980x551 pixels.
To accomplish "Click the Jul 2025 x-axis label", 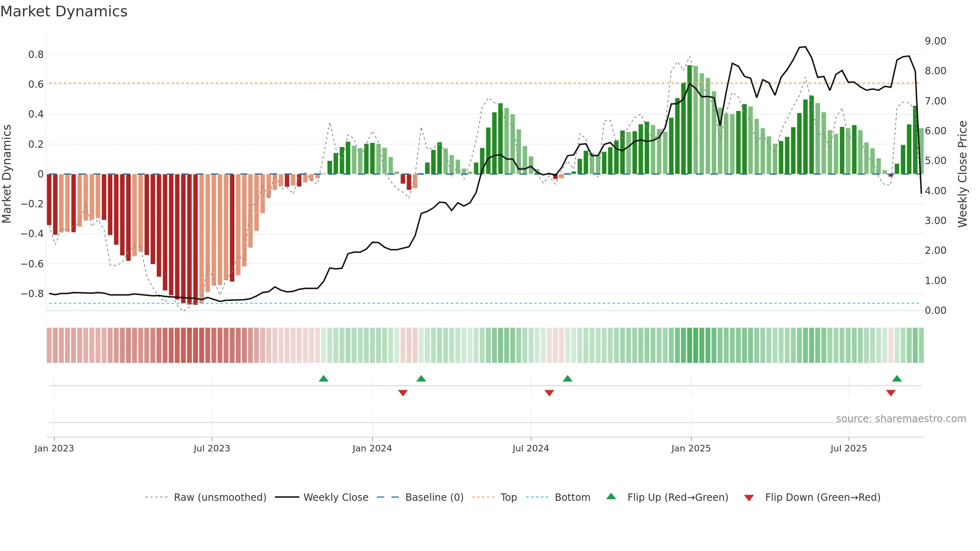I will (849, 448).
